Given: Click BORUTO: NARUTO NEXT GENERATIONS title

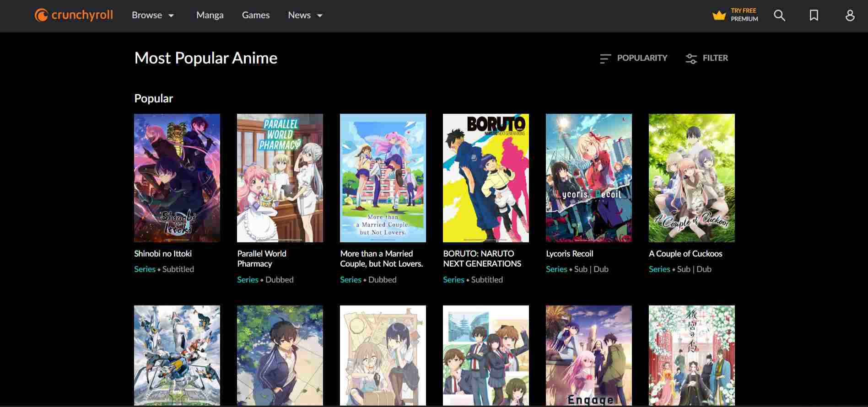Looking at the screenshot, I should click(x=482, y=259).
